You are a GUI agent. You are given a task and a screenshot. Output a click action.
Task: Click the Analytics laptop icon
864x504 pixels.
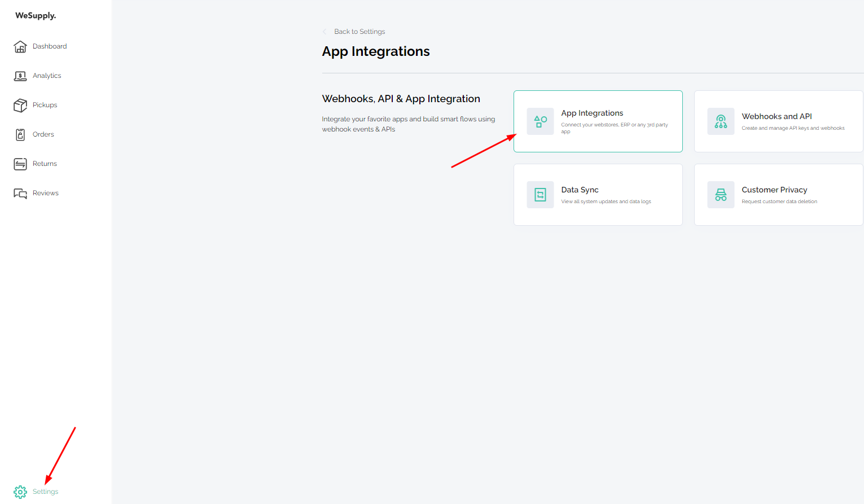coord(20,76)
